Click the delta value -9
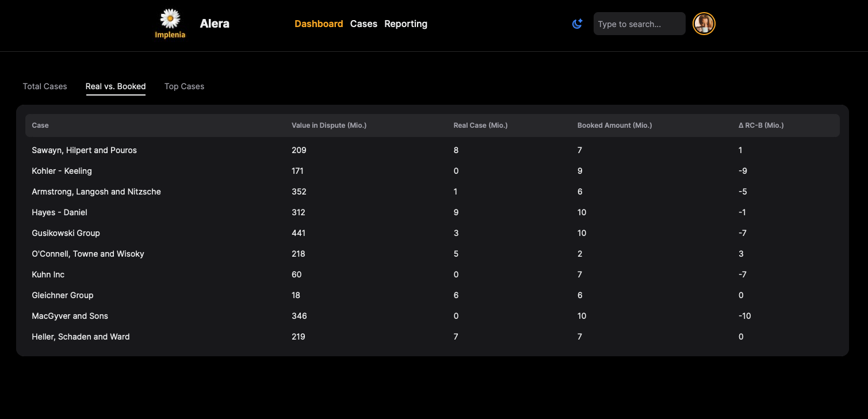The image size is (868, 419). point(743,171)
